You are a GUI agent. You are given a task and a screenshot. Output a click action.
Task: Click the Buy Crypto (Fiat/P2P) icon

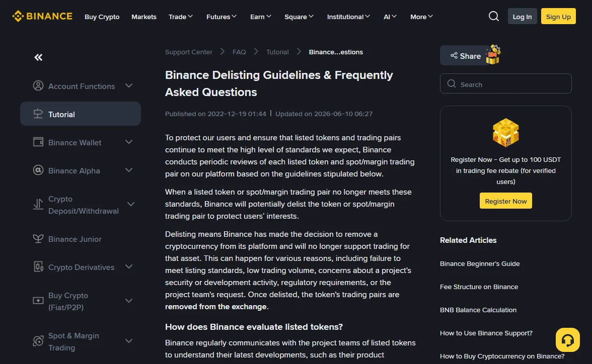tap(38, 301)
